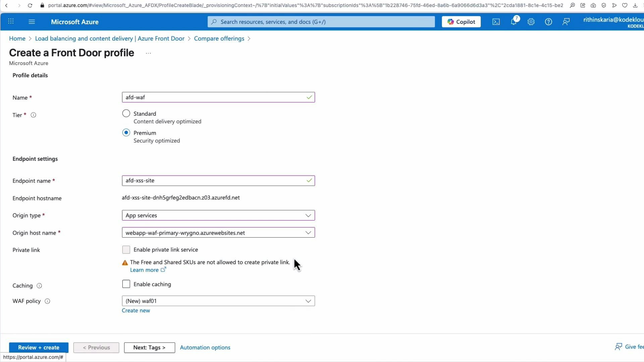This screenshot has height=362, width=644.
Task: Open Azure Cloud Shell terminal
Action: [496, 21]
